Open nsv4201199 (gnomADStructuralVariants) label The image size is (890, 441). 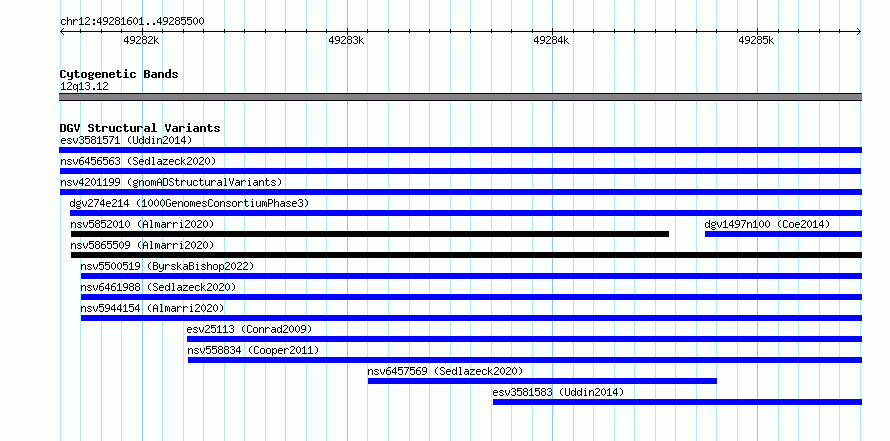171,182
